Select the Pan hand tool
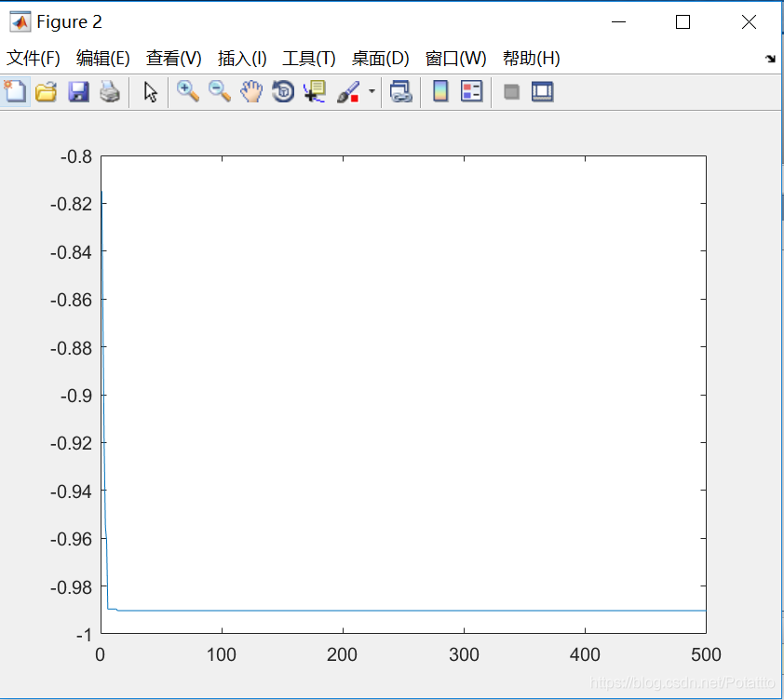The width and height of the screenshot is (784, 700). [251, 92]
